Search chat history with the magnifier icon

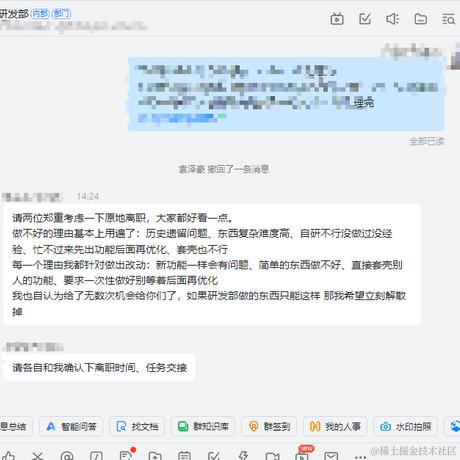(x=449, y=19)
